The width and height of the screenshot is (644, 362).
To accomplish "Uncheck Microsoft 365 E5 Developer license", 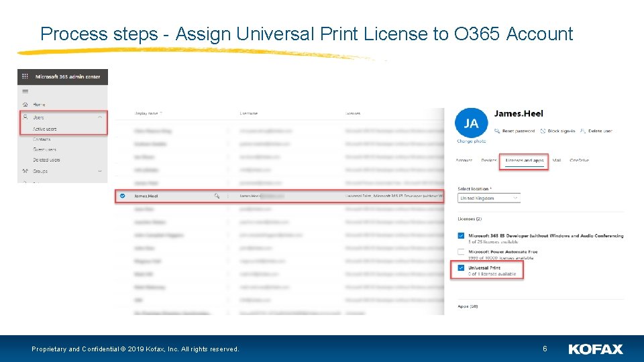I will pyautogui.click(x=461, y=235).
